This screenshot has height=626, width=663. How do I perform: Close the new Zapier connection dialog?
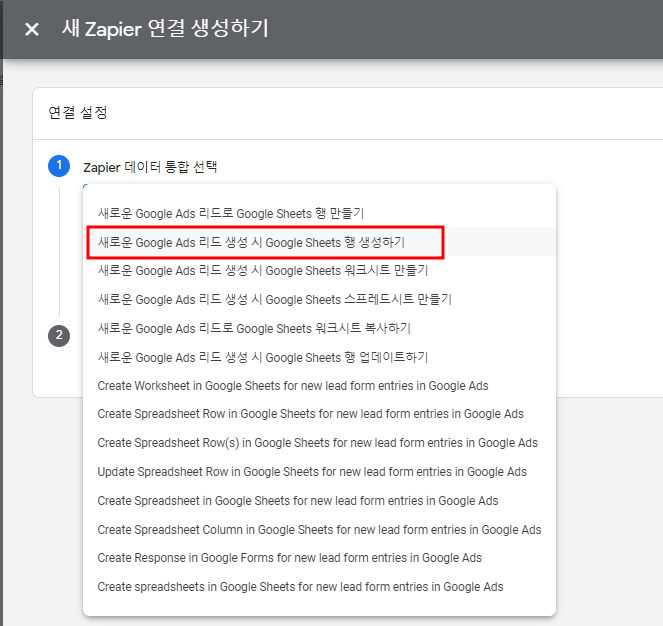[32, 29]
